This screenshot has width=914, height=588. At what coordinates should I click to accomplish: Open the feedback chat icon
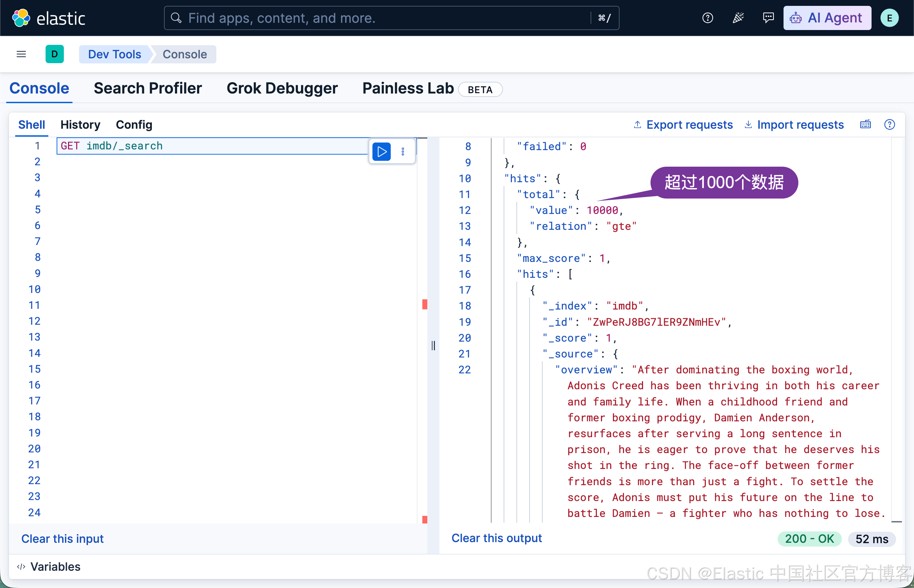click(768, 18)
